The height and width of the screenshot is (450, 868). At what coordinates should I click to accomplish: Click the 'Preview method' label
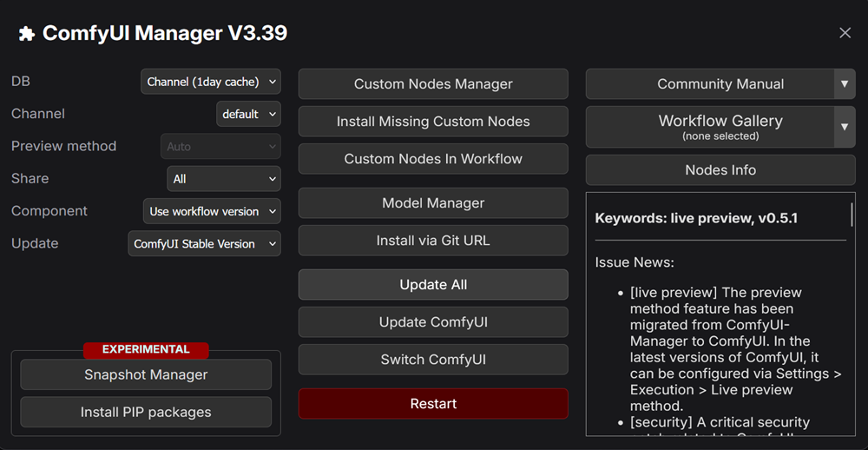tap(63, 146)
